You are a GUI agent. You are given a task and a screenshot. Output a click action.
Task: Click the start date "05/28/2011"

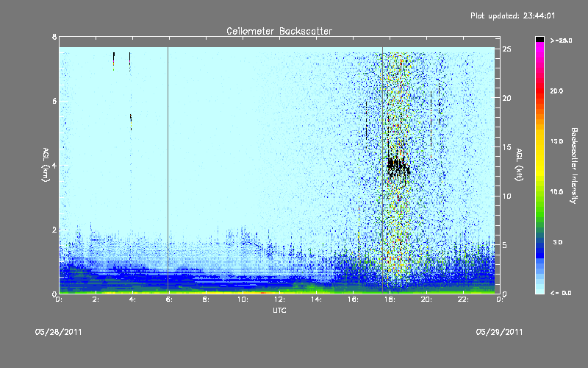(x=59, y=332)
